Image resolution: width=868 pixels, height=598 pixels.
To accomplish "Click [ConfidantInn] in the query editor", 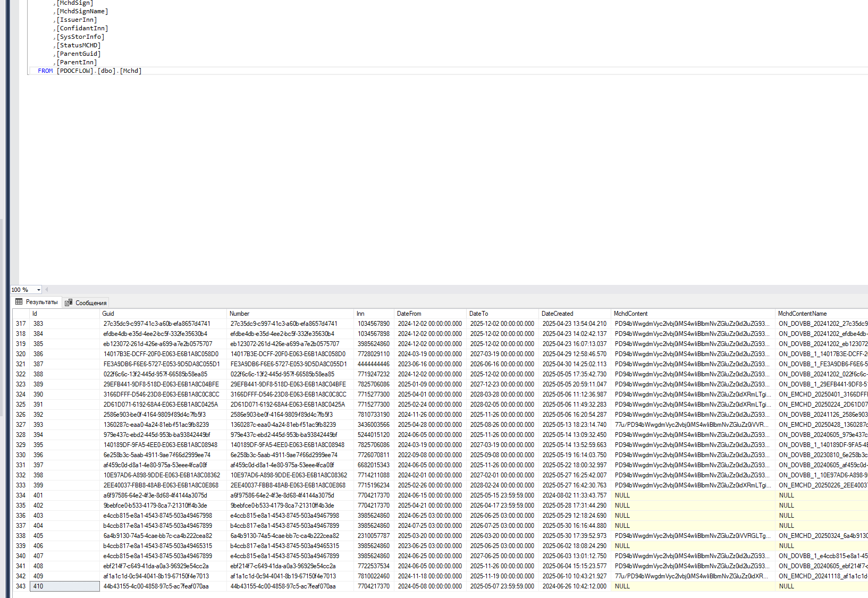I will tap(82, 28).
